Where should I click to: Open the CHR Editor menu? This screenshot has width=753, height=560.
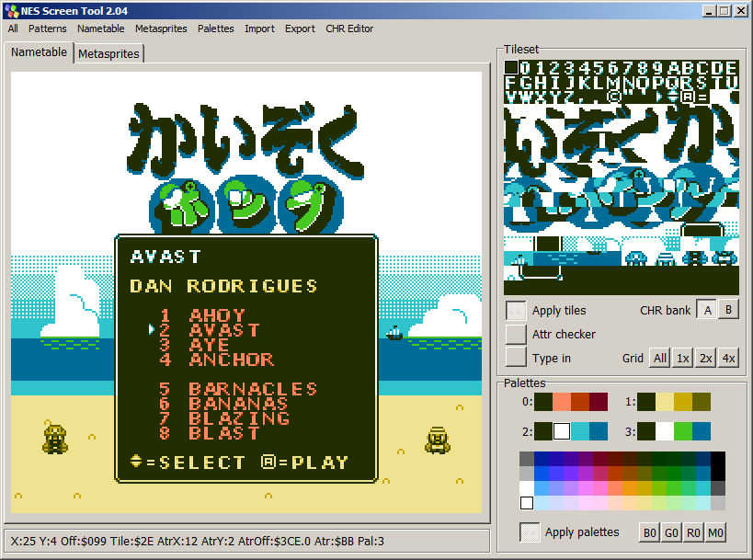pyautogui.click(x=349, y=29)
